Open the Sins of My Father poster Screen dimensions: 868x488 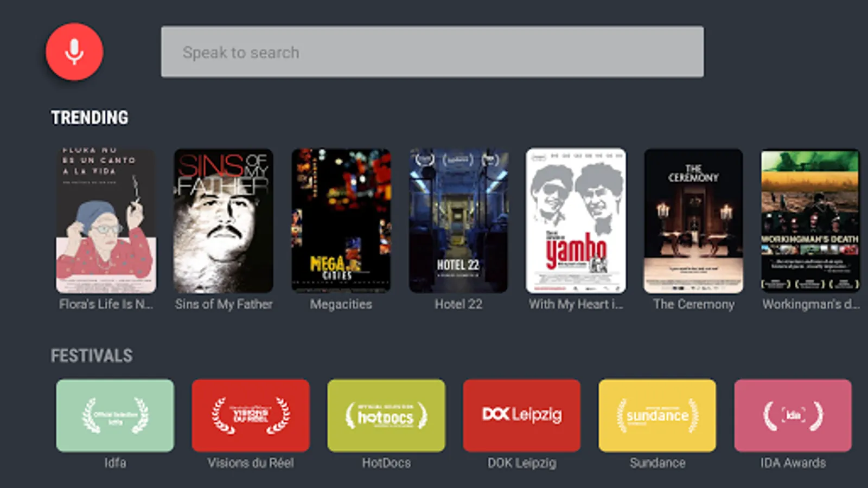click(x=224, y=221)
